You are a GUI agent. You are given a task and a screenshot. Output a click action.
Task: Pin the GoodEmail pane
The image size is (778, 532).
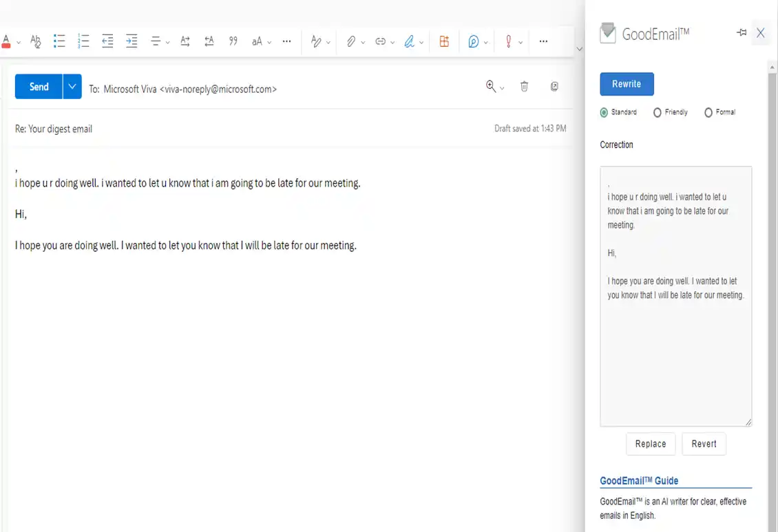pos(742,33)
